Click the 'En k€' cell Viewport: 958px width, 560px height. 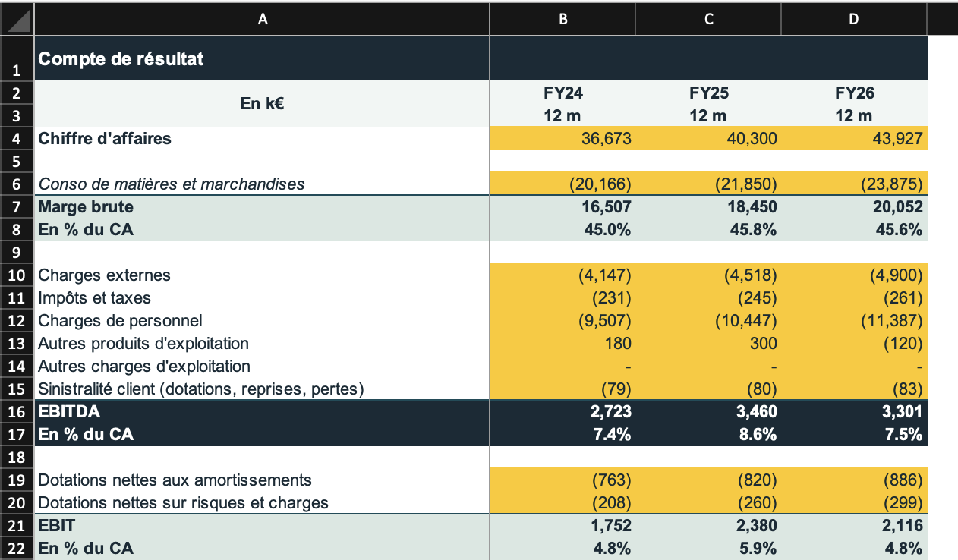click(x=262, y=105)
